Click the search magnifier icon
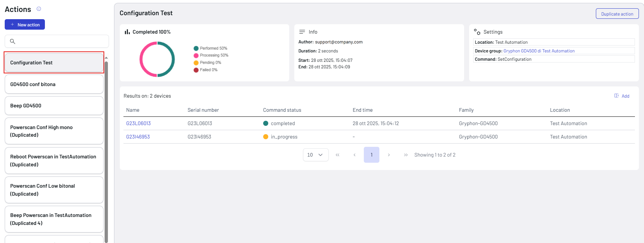 click(x=13, y=41)
